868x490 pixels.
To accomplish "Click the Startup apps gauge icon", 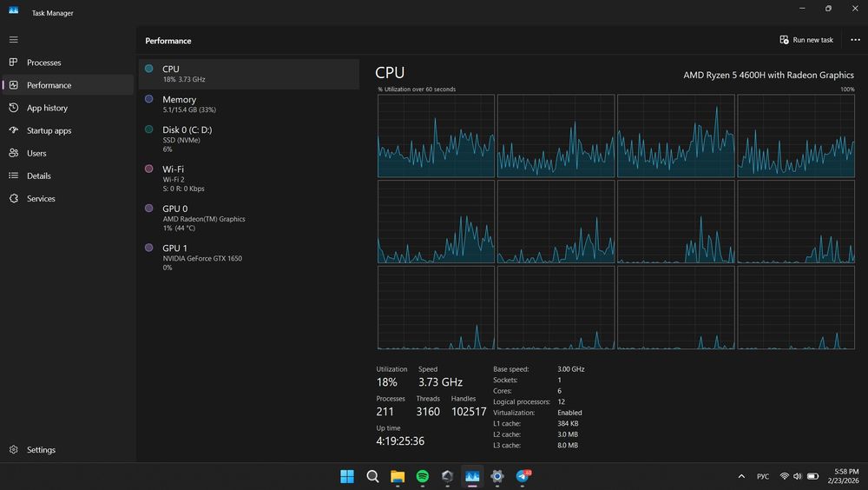I will tap(13, 130).
